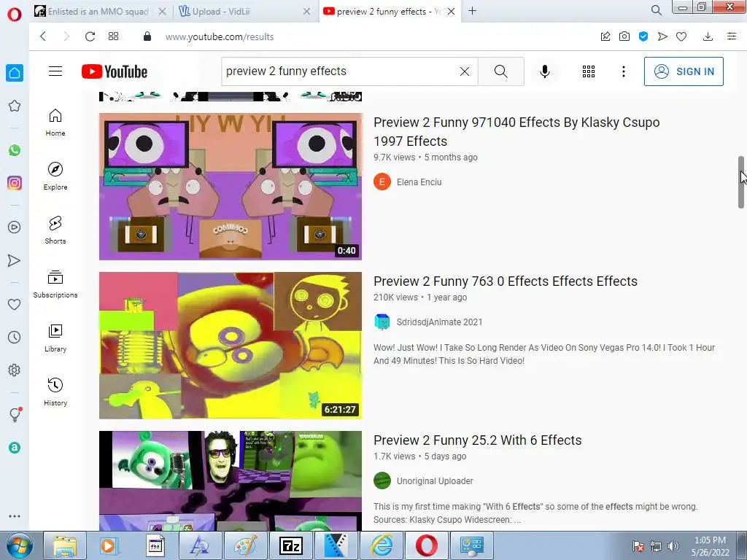Open the title Preview 2 Funny 763 0 Effects
Viewport: 747px width, 560px height.
(506, 281)
